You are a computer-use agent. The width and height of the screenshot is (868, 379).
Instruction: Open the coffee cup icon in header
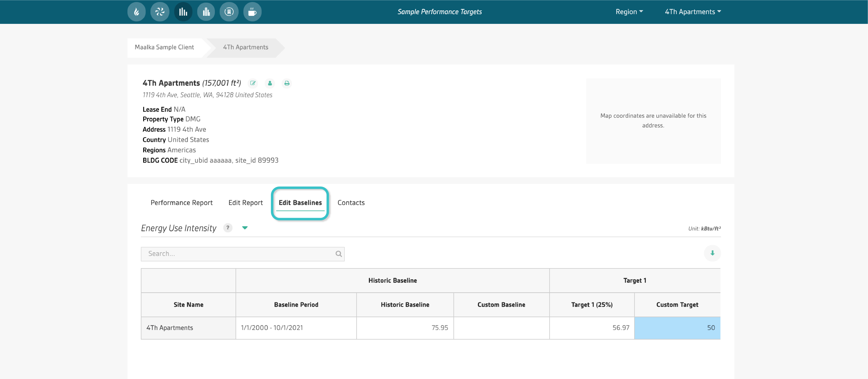tap(252, 12)
